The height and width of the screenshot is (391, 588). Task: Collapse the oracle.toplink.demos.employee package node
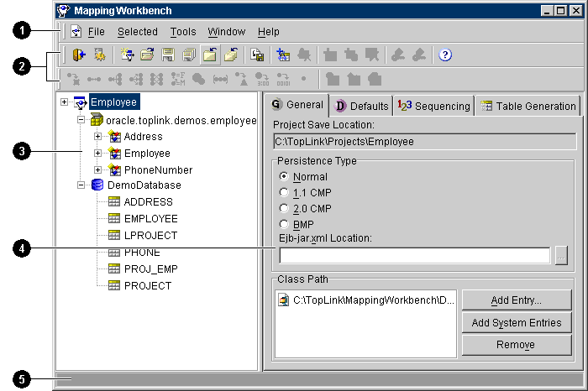[x=81, y=120]
